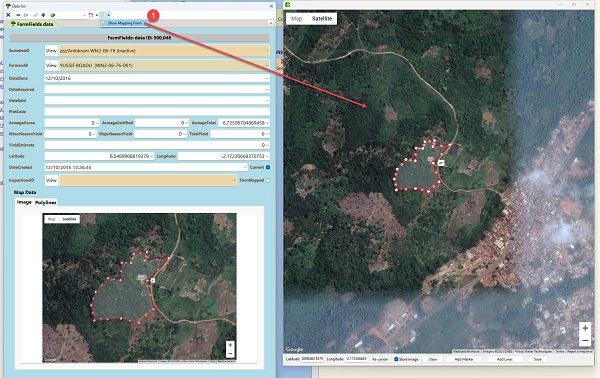The width and height of the screenshot is (600, 378).
Task: Toggle the Current checkbox
Action: point(268,167)
